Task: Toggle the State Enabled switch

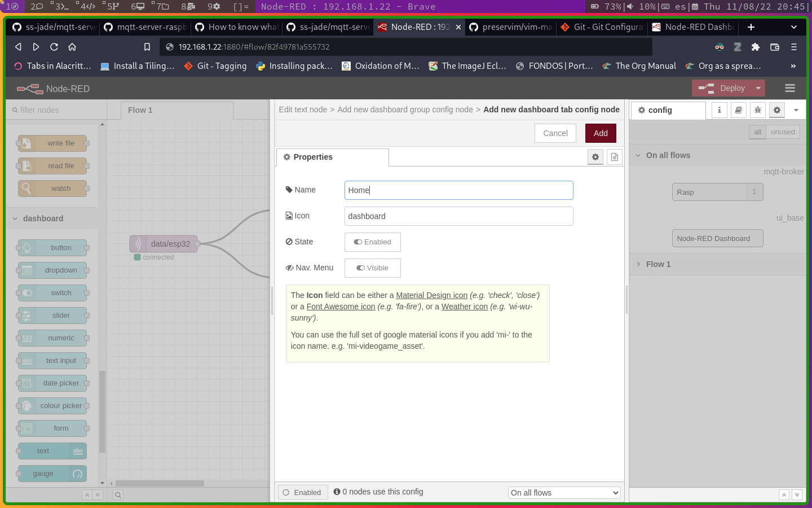Action: pyautogui.click(x=372, y=242)
